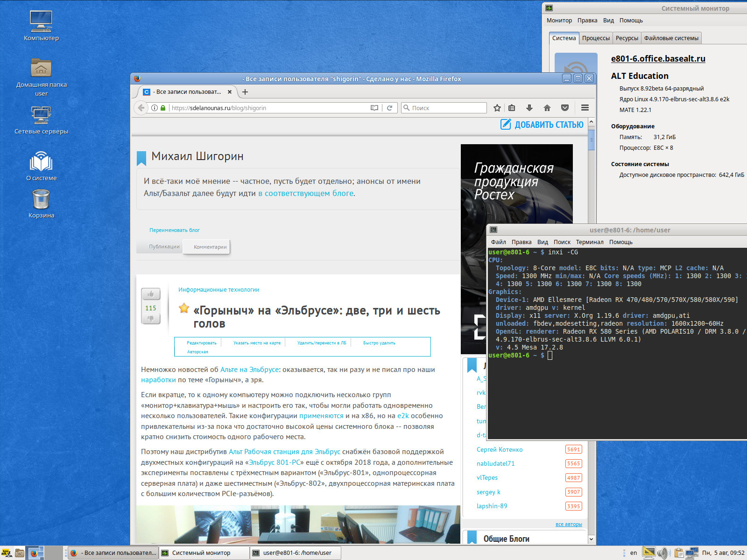This screenshot has width=747, height=560.
Task: Toggle Firefox reader view icon
Action: (374, 108)
